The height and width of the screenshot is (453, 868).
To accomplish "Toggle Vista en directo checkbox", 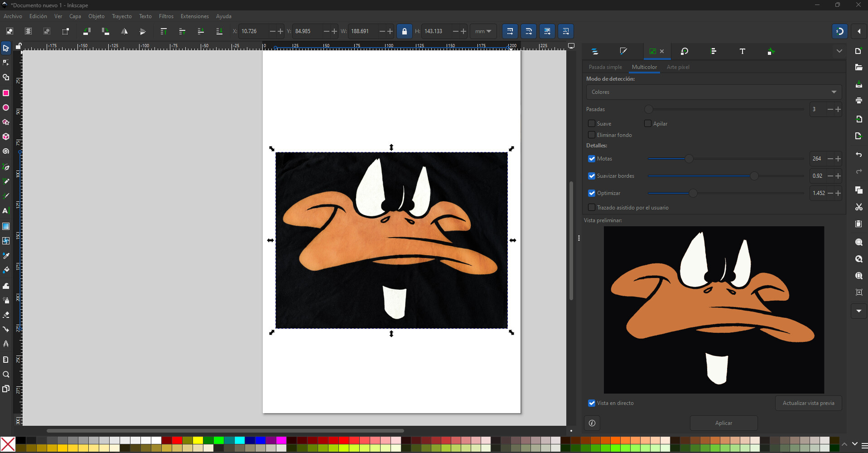I will [x=592, y=403].
